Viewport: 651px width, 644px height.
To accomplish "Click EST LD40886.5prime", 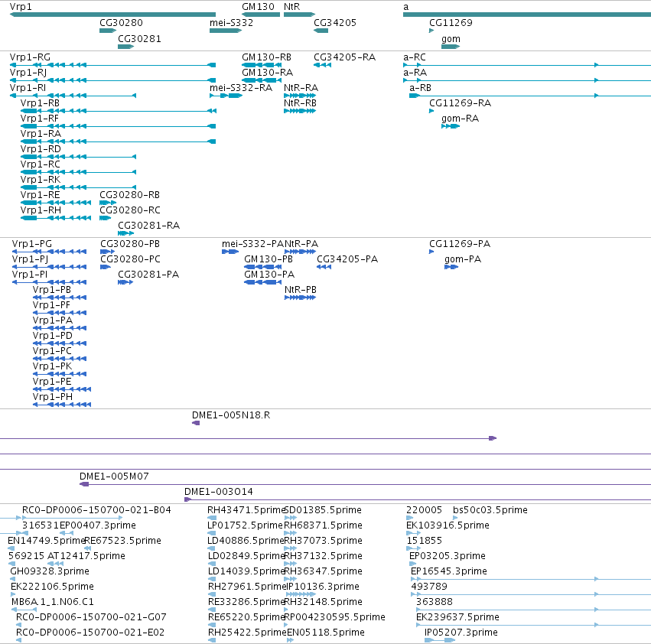I will (x=211, y=548).
